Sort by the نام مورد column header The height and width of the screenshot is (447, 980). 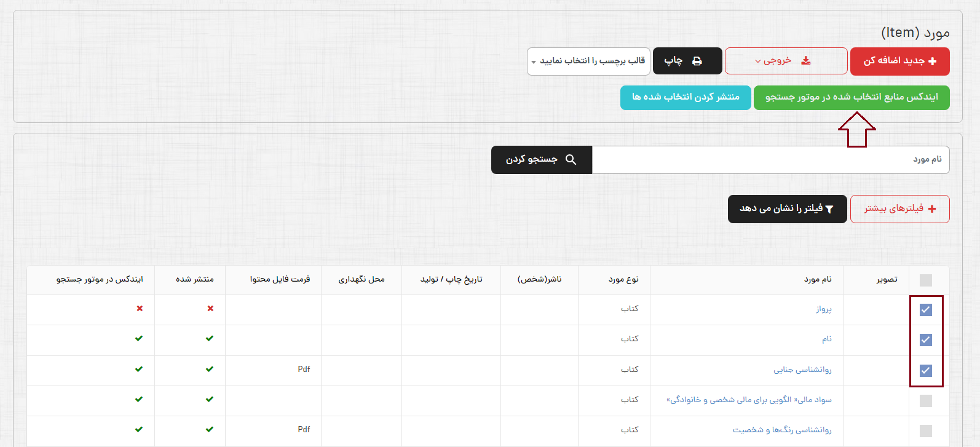pyautogui.click(x=818, y=279)
